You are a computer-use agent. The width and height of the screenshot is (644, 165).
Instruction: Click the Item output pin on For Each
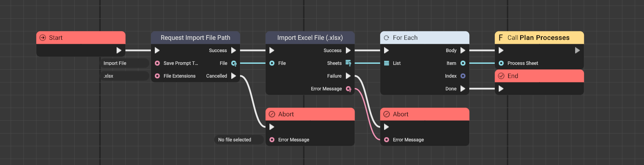pos(463,63)
